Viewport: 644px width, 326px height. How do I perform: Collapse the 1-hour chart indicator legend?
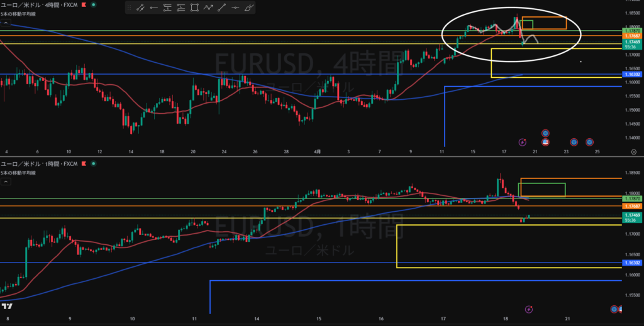tap(6, 182)
